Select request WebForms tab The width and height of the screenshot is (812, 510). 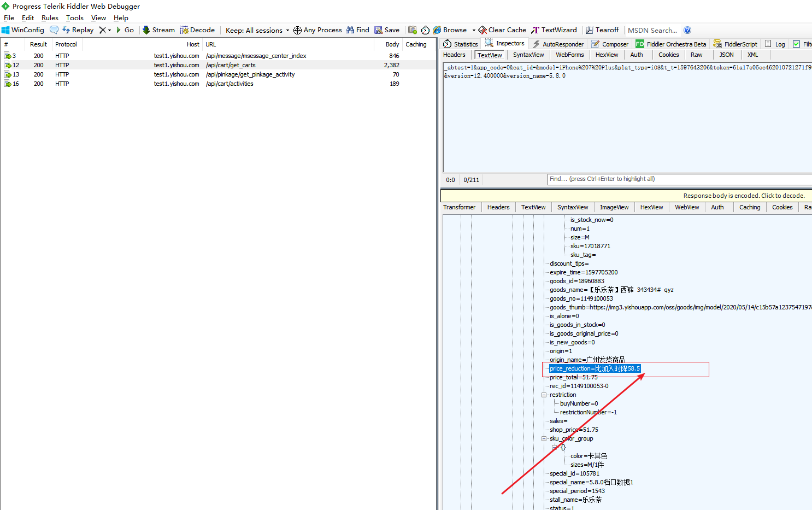point(570,55)
